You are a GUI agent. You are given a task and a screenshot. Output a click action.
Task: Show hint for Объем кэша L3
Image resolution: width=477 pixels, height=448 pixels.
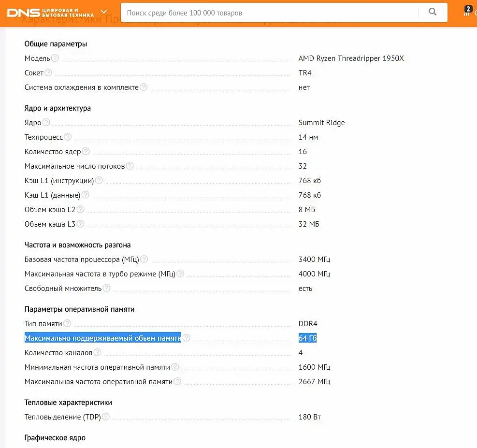(80, 224)
